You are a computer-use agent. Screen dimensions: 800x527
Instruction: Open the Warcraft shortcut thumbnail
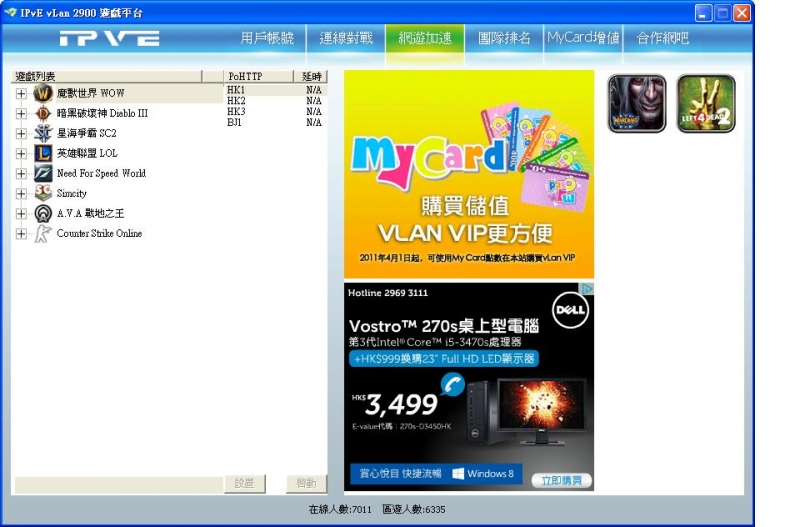coord(637,104)
